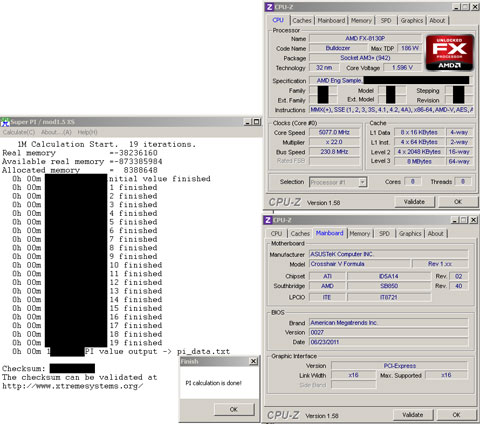480x424 pixels.
Task: Click the 230.8 MHz bus speed value
Action: click(x=334, y=152)
